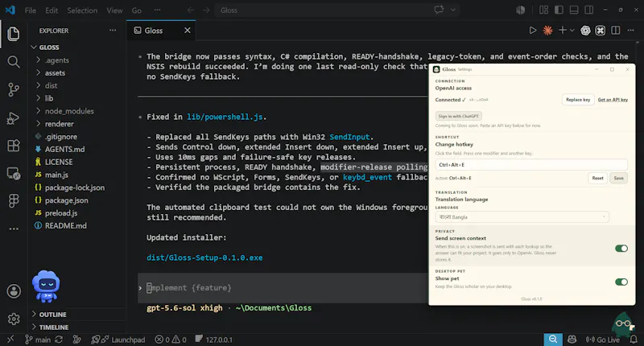644x346 pixels.
Task: Open the Accounts menu icon
Action: (14, 291)
